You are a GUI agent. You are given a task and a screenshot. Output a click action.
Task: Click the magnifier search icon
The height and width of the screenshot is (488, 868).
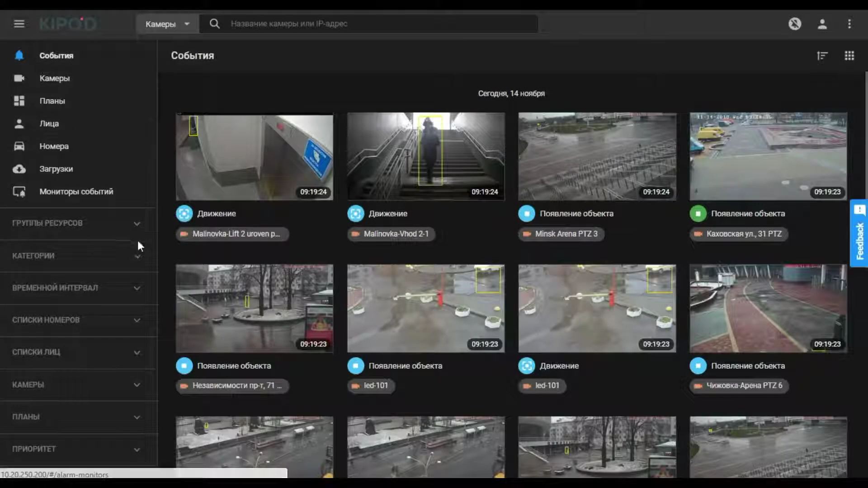pos(215,23)
